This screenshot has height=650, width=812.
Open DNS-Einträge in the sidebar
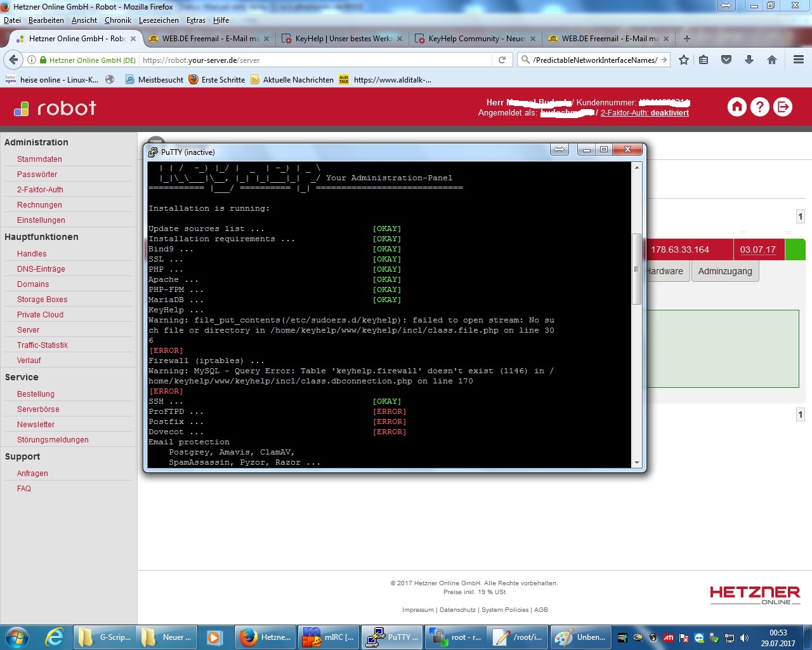41,269
